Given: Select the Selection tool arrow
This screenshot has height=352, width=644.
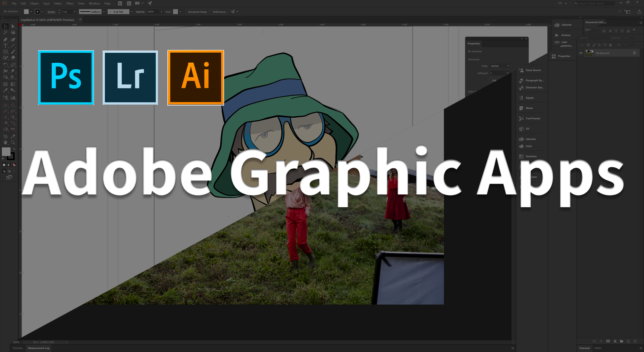Looking at the screenshot, I should tap(5, 26).
